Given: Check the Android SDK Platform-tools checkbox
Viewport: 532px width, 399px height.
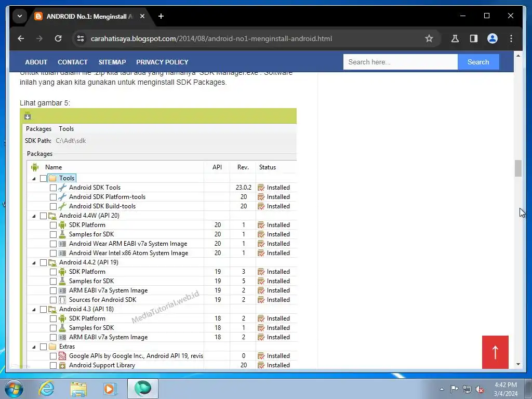Looking at the screenshot, I should (53, 197).
